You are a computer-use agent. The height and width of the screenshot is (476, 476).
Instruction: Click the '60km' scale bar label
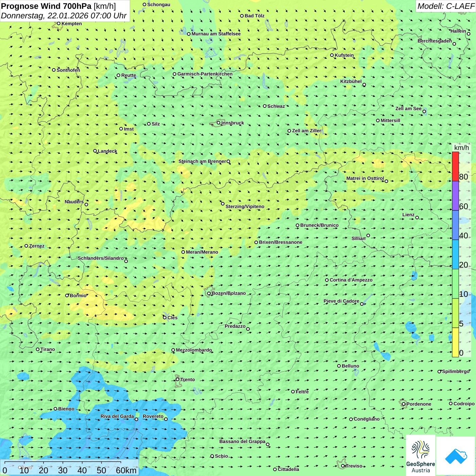click(x=126, y=470)
